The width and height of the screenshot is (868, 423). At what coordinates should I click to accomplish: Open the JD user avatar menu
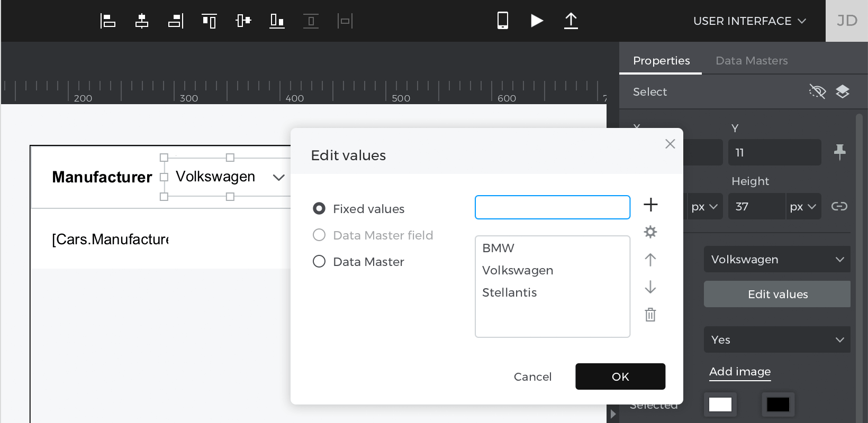(847, 21)
